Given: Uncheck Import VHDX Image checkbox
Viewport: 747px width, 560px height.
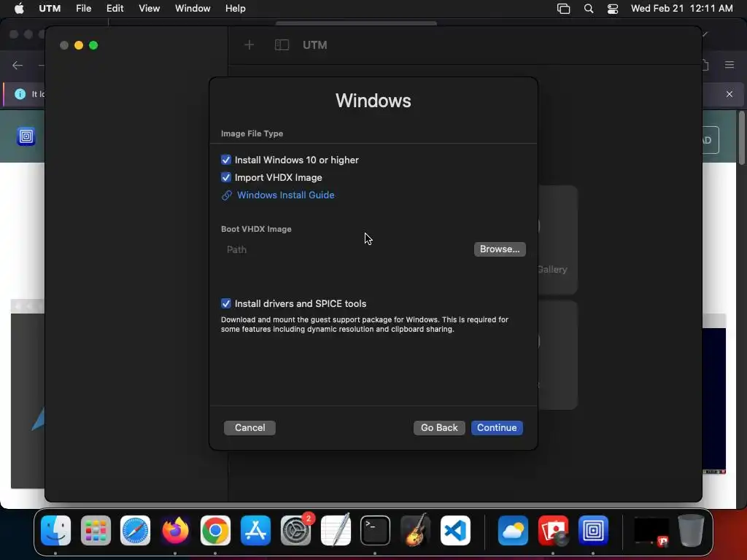Looking at the screenshot, I should pos(226,178).
